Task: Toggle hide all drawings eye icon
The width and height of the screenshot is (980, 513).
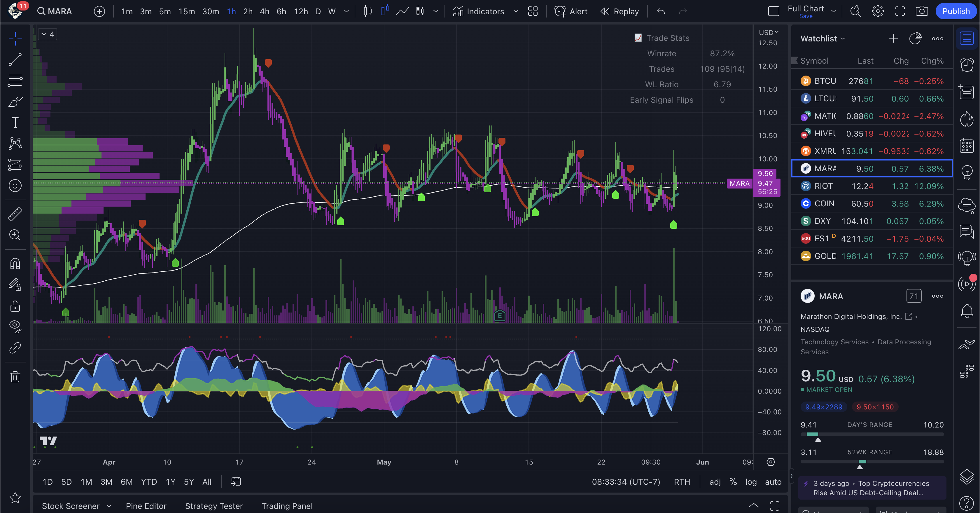Action: click(x=15, y=327)
